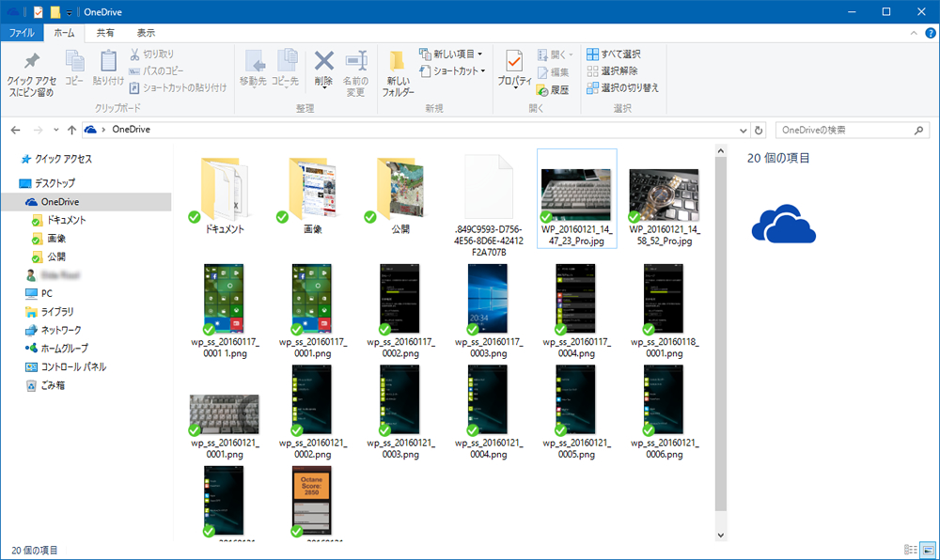
Task: Collapse the ribbon with chevron
Action: point(914,33)
